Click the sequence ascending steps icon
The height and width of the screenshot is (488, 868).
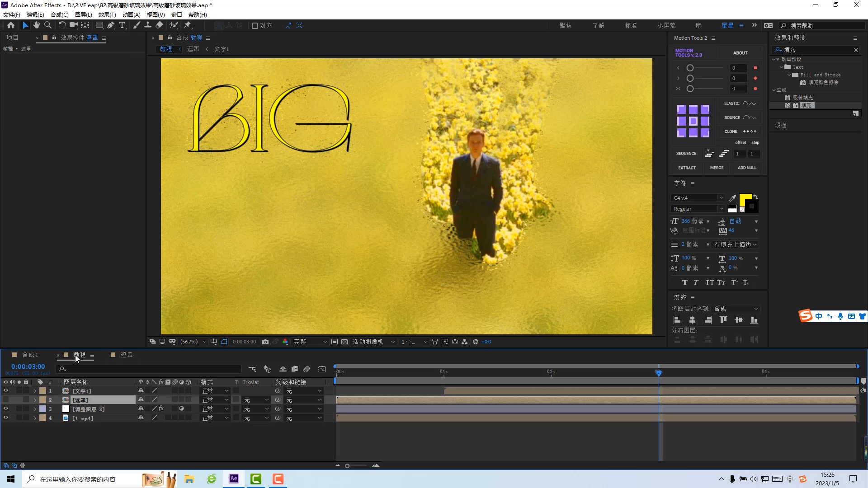click(x=724, y=154)
